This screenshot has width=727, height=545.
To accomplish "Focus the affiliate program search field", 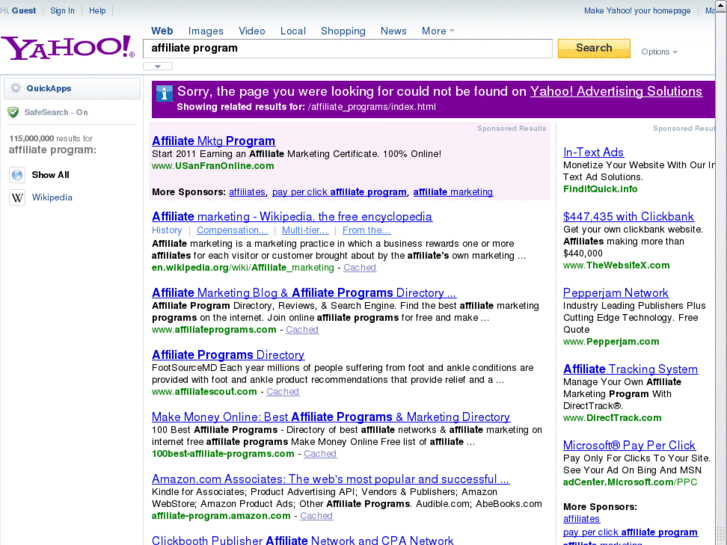I will [348, 48].
